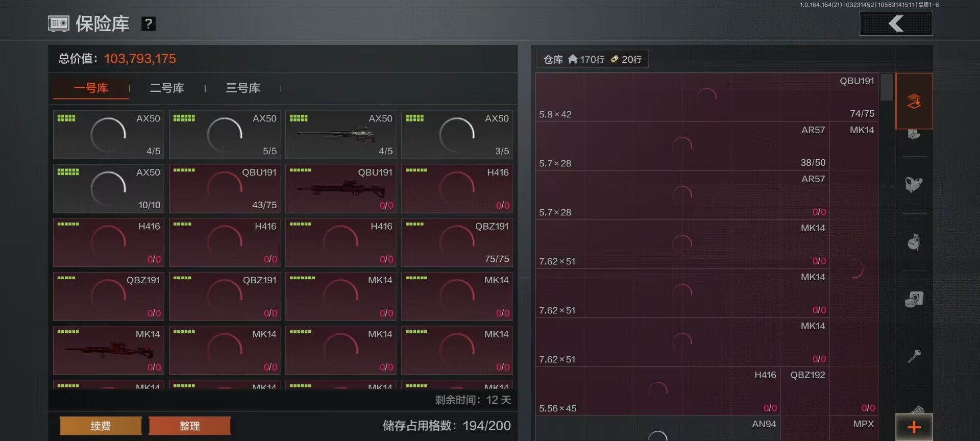Select the MK14 with red rifle thumbnail
Viewport: 980px width, 441px height.
[108, 350]
